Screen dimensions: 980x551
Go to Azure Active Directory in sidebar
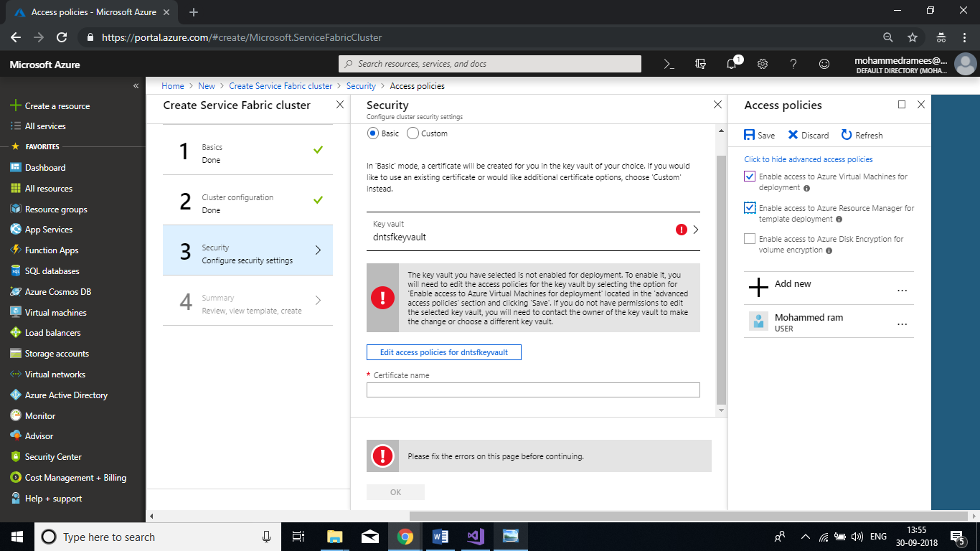point(66,395)
